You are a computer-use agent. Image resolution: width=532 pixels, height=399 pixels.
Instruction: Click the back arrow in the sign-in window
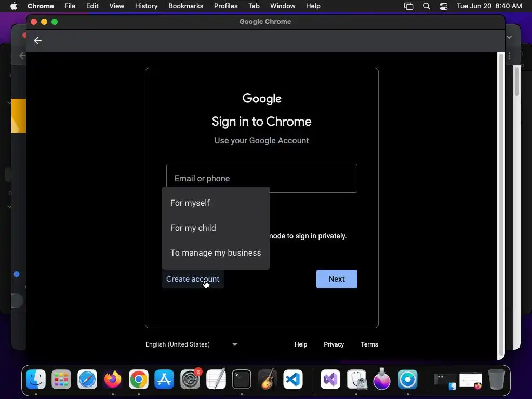click(37, 41)
